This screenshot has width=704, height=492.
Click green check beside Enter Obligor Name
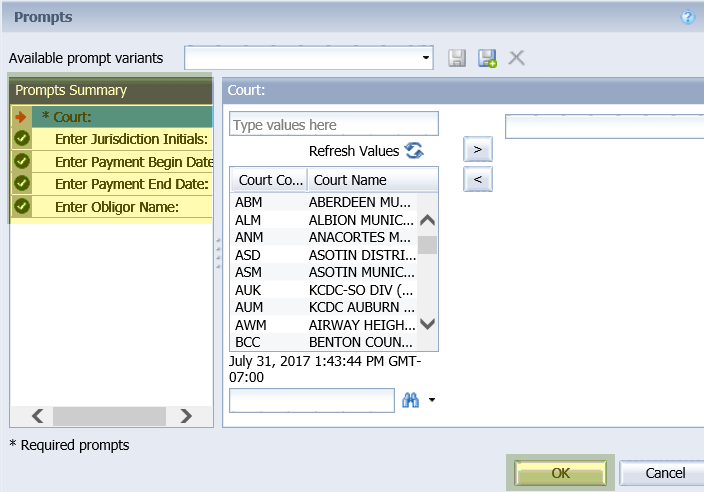(x=22, y=206)
